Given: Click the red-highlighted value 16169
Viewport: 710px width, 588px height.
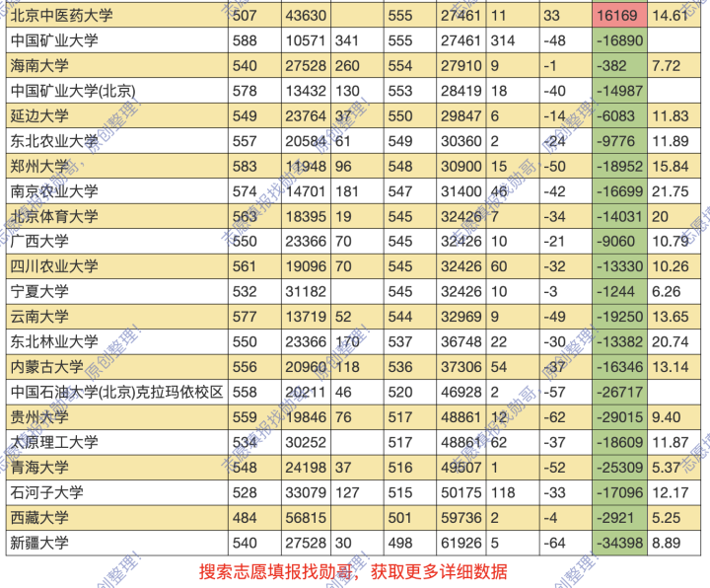Looking at the screenshot, I should click(619, 16).
